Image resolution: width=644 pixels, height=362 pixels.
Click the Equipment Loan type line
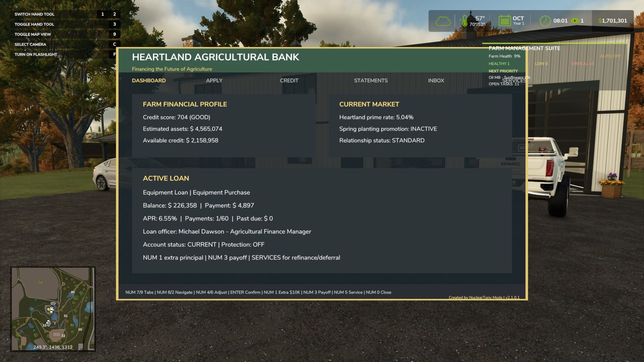[x=196, y=192]
